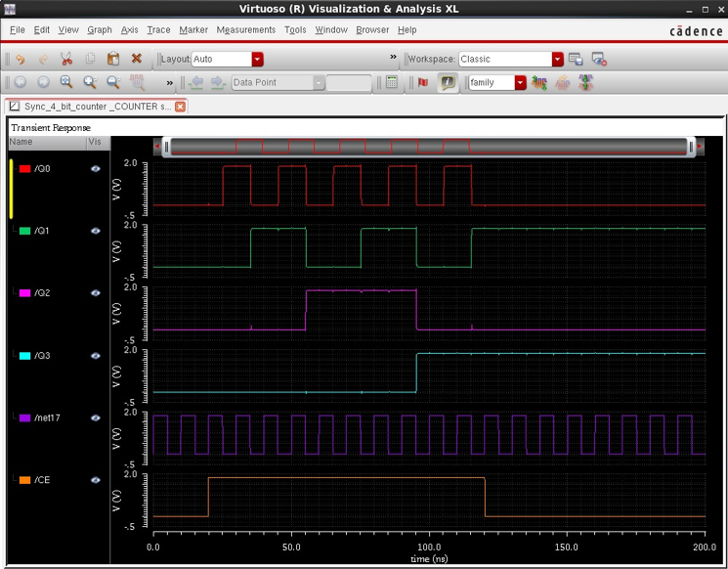Click the Vis column header

tap(98, 142)
